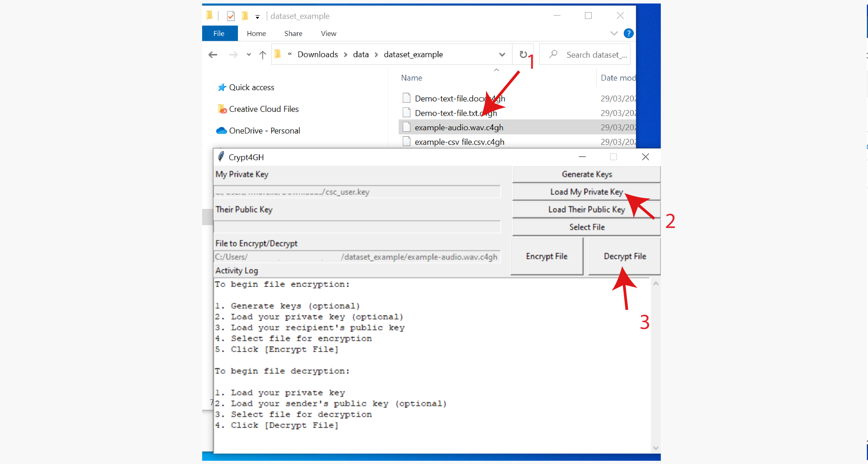
Task: Click the Quick access shortcut
Action: click(251, 87)
